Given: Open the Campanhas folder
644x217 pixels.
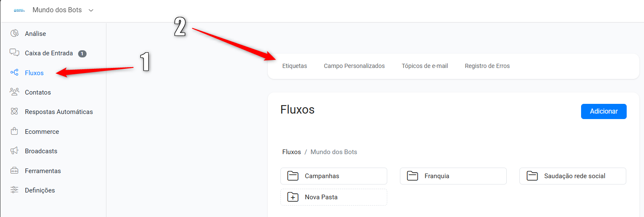Looking at the screenshot, I should click(334, 176).
